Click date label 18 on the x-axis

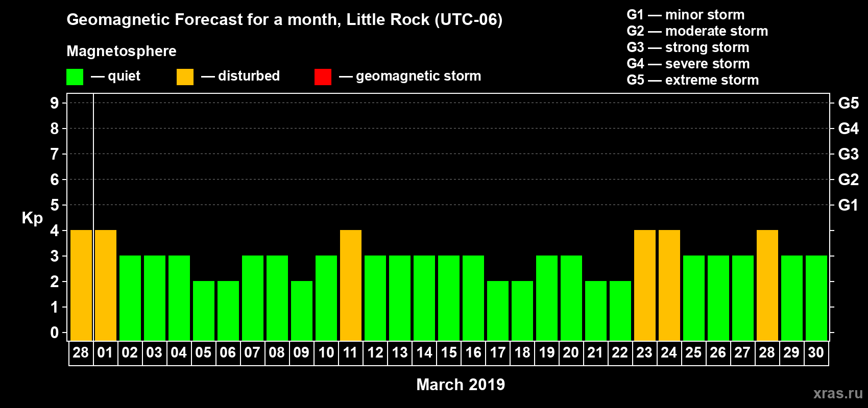coord(522,352)
